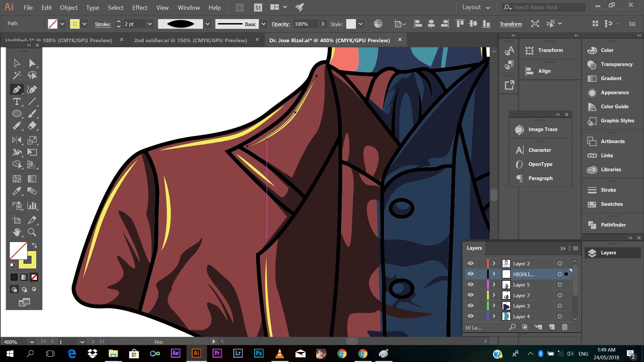644x362 pixels.
Task: Swap fill and stroke arrows
Action: click(34, 245)
